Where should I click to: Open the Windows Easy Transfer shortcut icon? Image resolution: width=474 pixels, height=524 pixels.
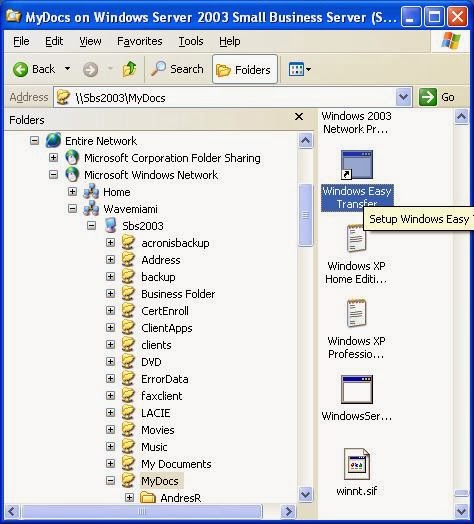click(x=357, y=165)
